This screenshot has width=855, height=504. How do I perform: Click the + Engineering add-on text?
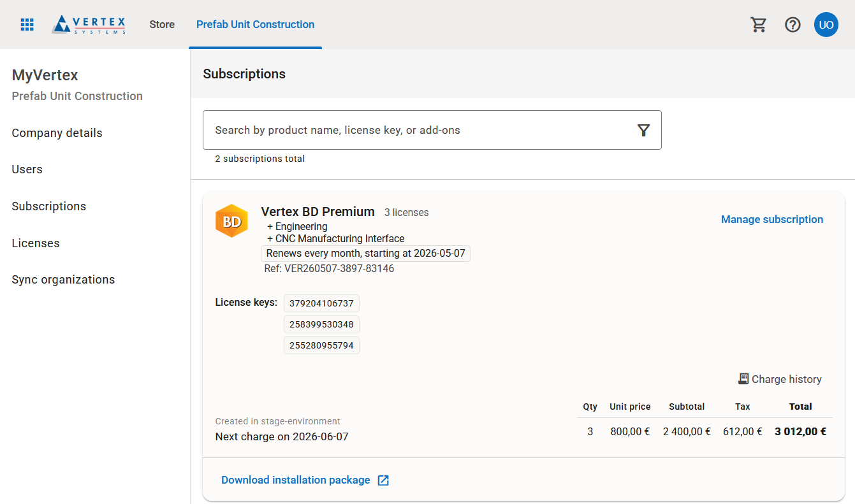[297, 227]
